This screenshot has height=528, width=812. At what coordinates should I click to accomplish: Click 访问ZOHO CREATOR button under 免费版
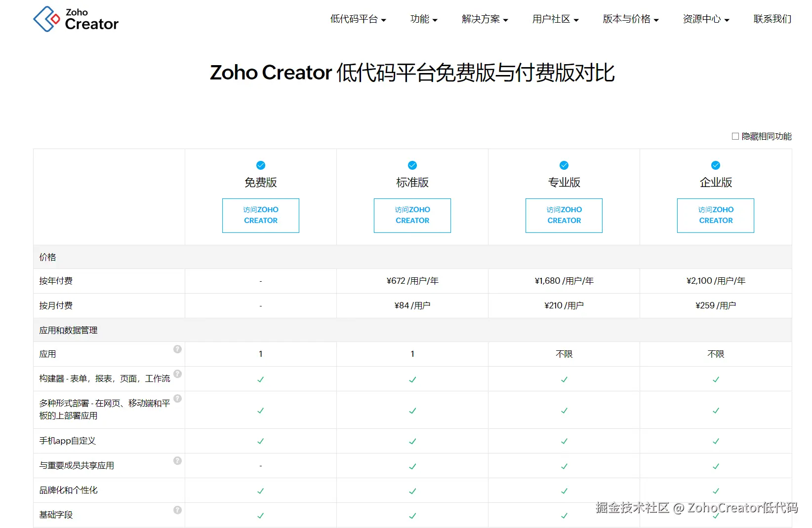[x=261, y=216]
